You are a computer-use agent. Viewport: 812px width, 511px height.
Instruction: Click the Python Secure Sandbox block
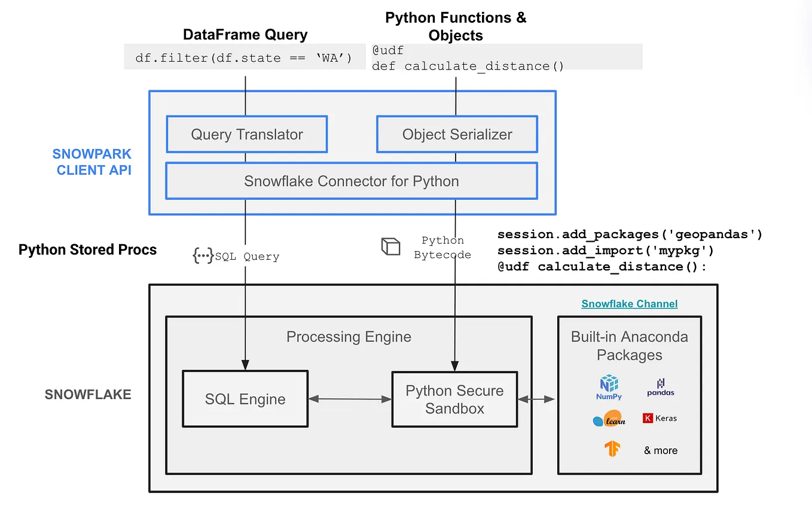pyautogui.click(x=454, y=399)
